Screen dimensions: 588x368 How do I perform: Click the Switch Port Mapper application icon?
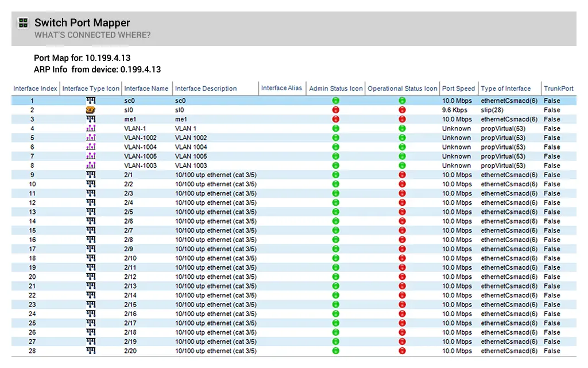pyautogui.click(x=23, y=23)
